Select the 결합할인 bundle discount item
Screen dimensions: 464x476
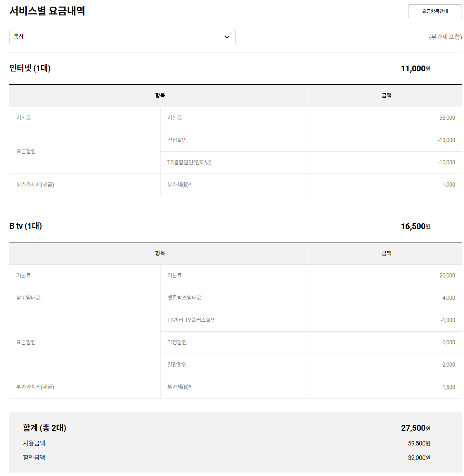click(177, 365)
